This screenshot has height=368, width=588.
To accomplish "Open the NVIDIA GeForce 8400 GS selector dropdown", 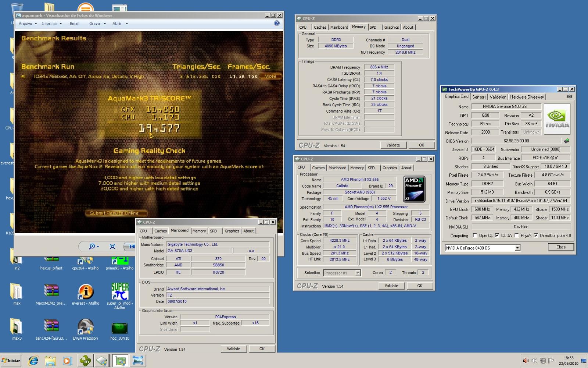I will [517, 248].
